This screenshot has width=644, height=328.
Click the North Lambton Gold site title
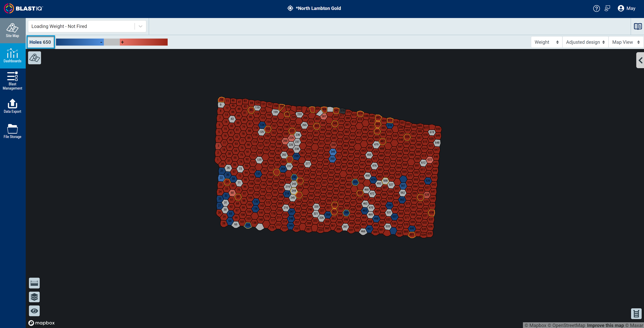318,8
